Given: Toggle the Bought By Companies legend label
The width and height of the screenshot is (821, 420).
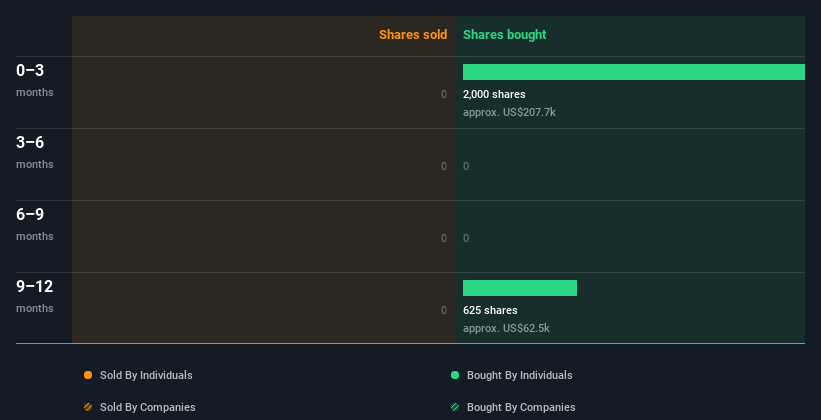Looking at the screenshot, I should (521, 407).
